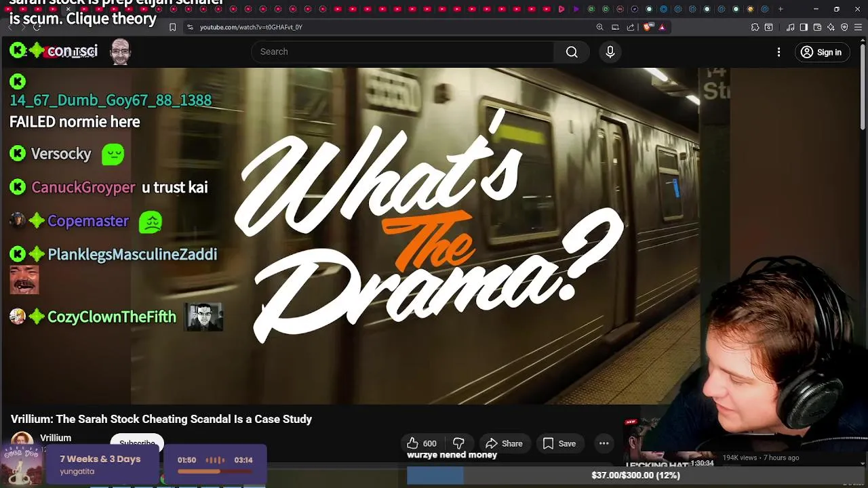868x488 pixels.
Task: Click the Kick badge beside CanuckGroyper
Action: (x=18, y=187)
